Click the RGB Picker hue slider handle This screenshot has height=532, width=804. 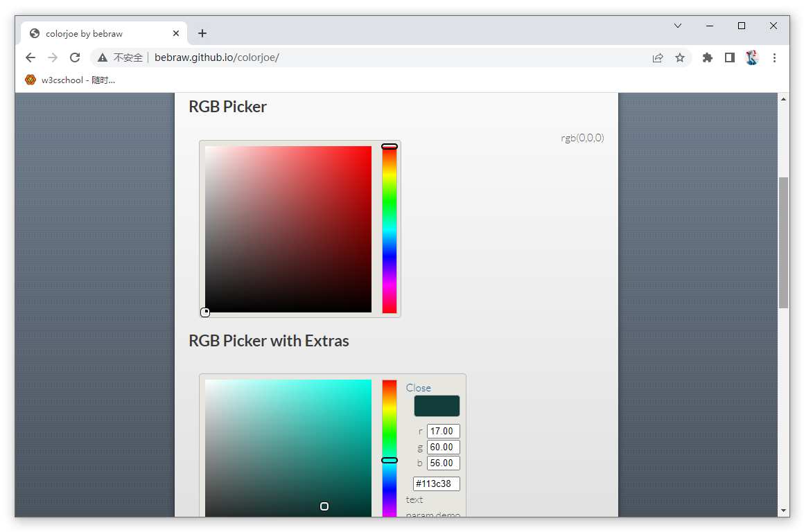[390, 147]
